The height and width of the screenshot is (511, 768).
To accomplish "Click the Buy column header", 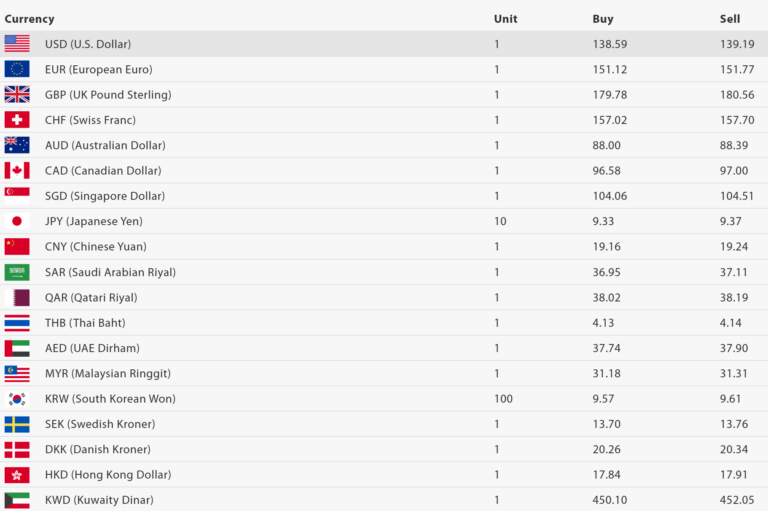I will (603, 19).
